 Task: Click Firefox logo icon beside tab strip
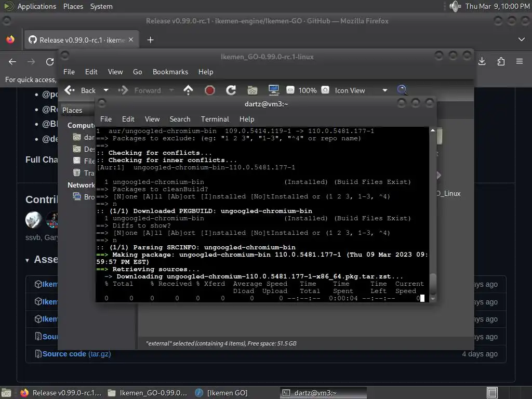[10, 39]
